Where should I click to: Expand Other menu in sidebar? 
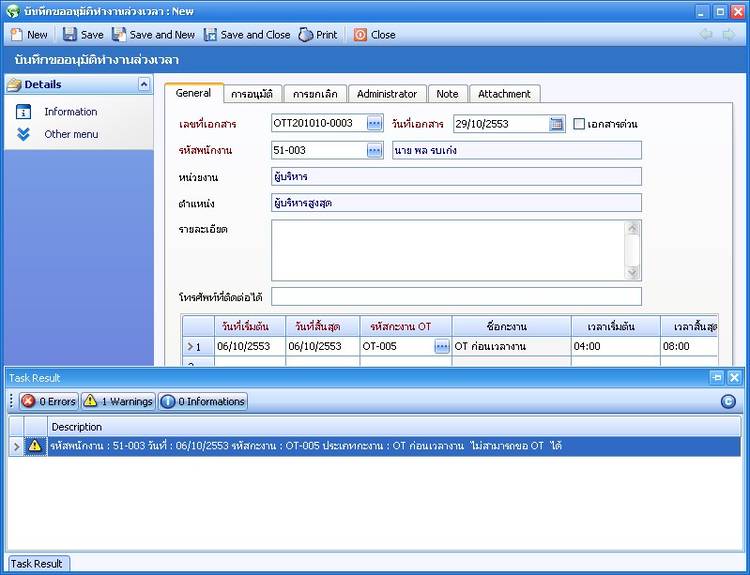coord(70,134)
